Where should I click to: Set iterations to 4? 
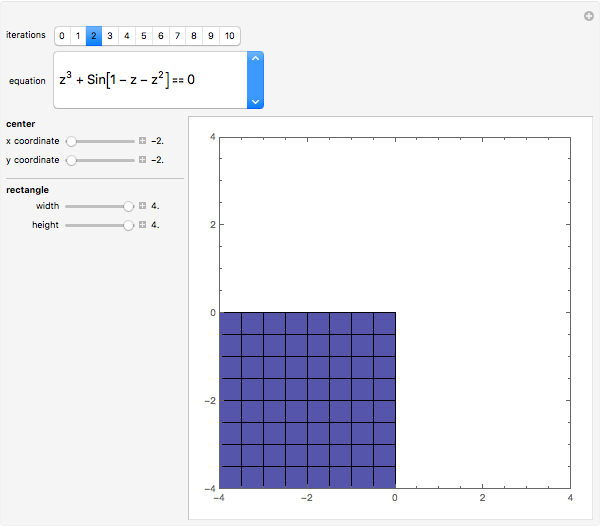click(127, 36)
